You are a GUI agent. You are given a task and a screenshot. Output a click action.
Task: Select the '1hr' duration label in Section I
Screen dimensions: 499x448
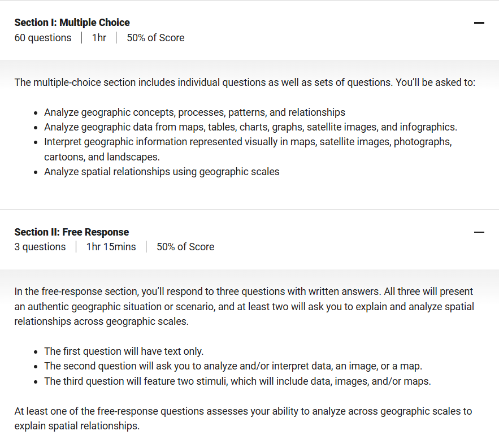tap(99, 37)
